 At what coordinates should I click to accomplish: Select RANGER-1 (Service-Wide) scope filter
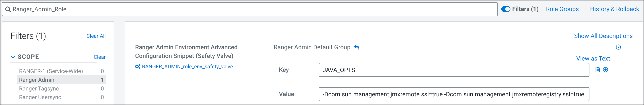click(51, 71)
